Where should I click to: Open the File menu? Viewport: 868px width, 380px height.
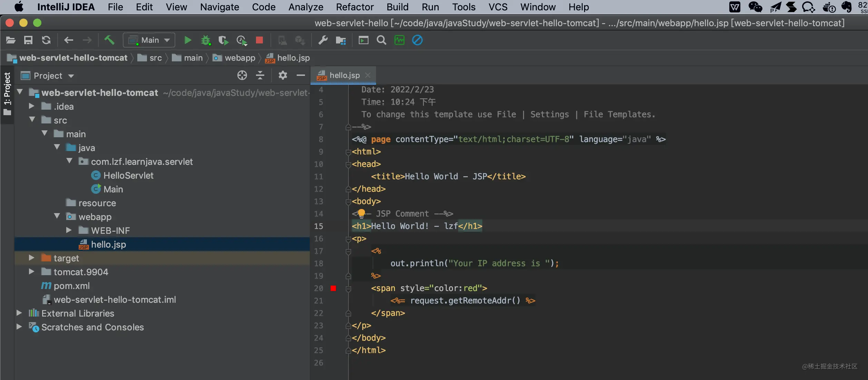[x=115, y=7]
